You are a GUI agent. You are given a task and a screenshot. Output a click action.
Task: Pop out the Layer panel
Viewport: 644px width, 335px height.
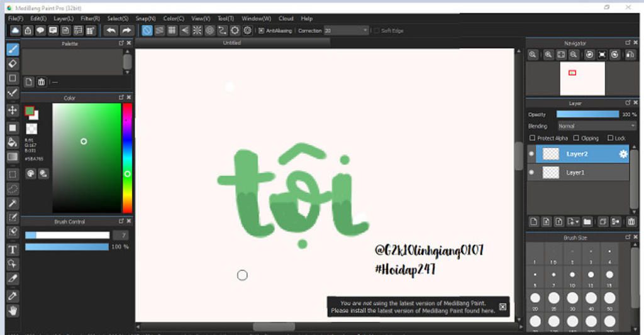(628, 102)
